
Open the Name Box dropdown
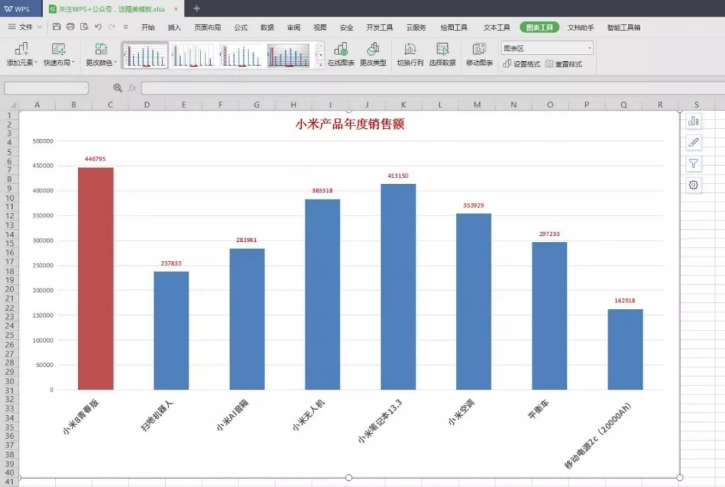[86, 87]
